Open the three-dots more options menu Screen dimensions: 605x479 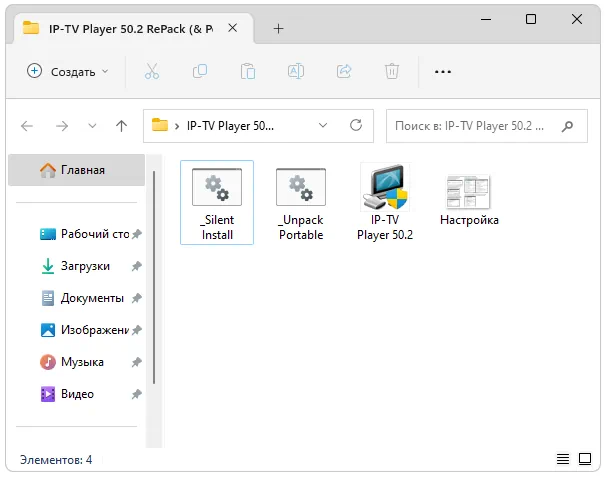coord(443,72)
